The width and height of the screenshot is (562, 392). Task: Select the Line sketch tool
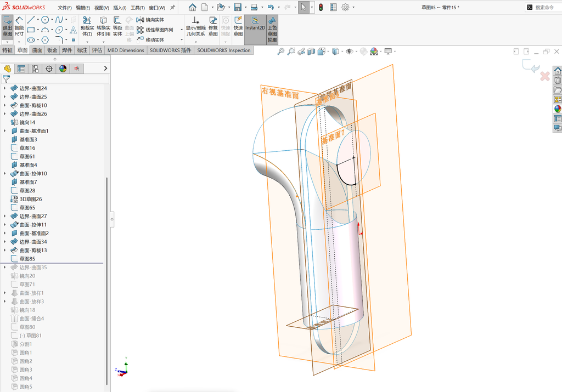[x=31, y=20]
